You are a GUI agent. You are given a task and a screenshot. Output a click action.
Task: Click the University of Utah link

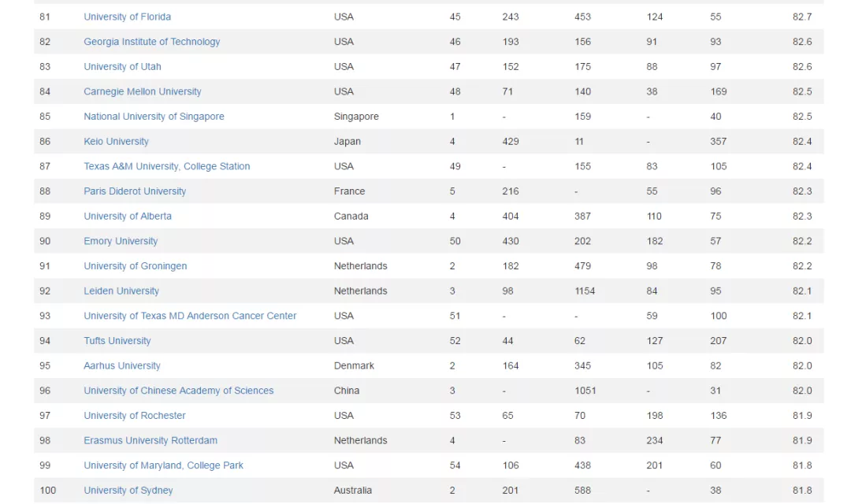(x=122, y=67)
